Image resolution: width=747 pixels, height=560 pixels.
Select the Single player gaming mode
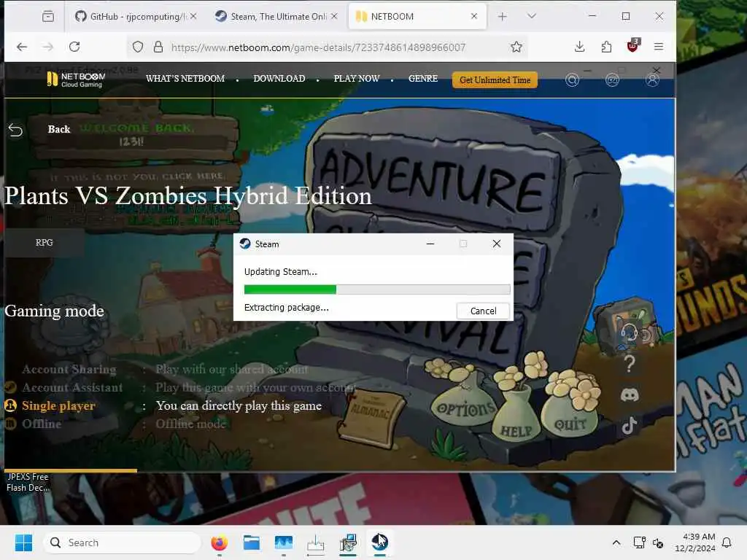pos(58,405)
